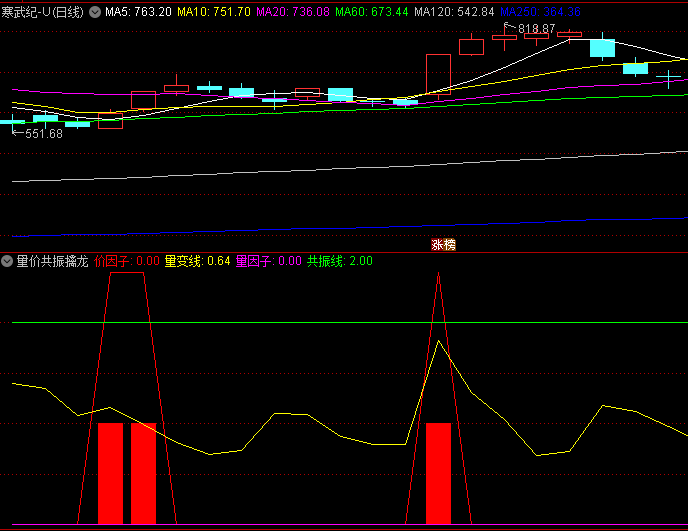Viewport: 688px width, 531px height.
Task: Expand the 量价共振擒龙 indicator menu arrow
Action: pyautogui.click(x=7, y=262)
